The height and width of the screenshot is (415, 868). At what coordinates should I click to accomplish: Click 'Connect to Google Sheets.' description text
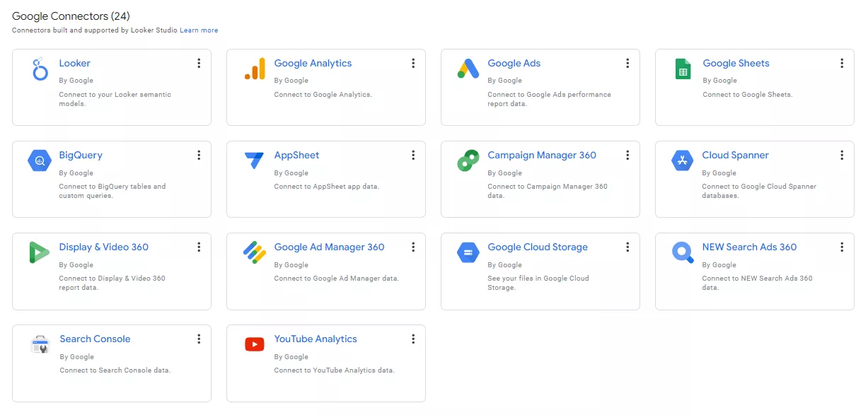(x=747, y=95)
